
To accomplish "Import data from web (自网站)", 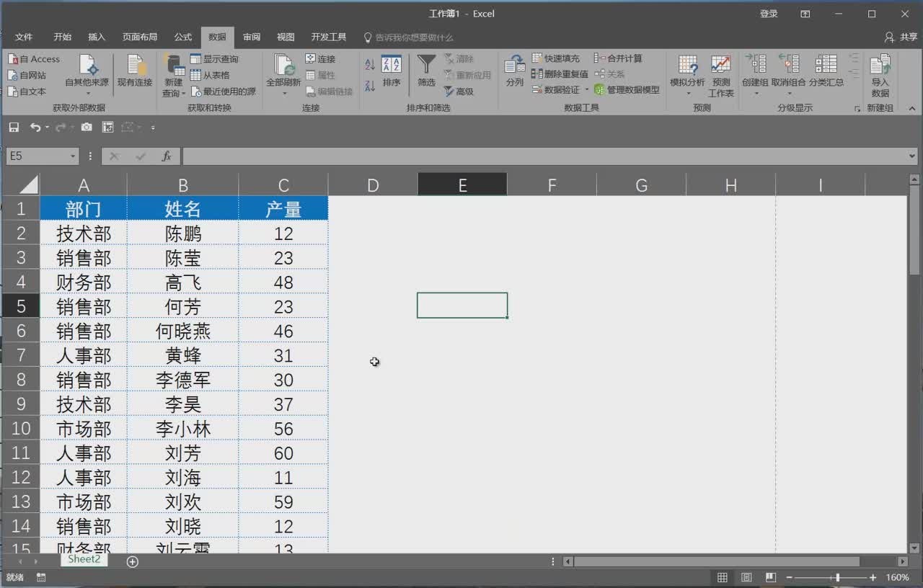I will pyautogui.click(x=27, y=75).
